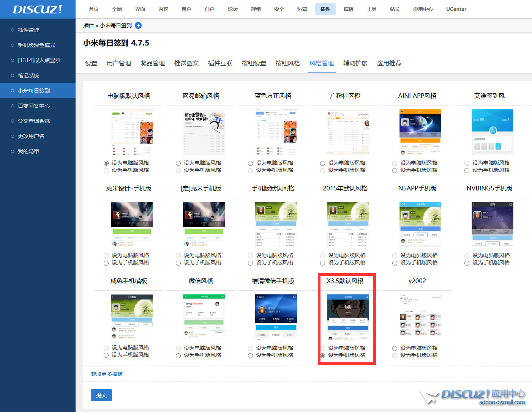Open the 应用中心 top menu
The width and height of the screenshot is (532, 412).
(x=423, y=9)
